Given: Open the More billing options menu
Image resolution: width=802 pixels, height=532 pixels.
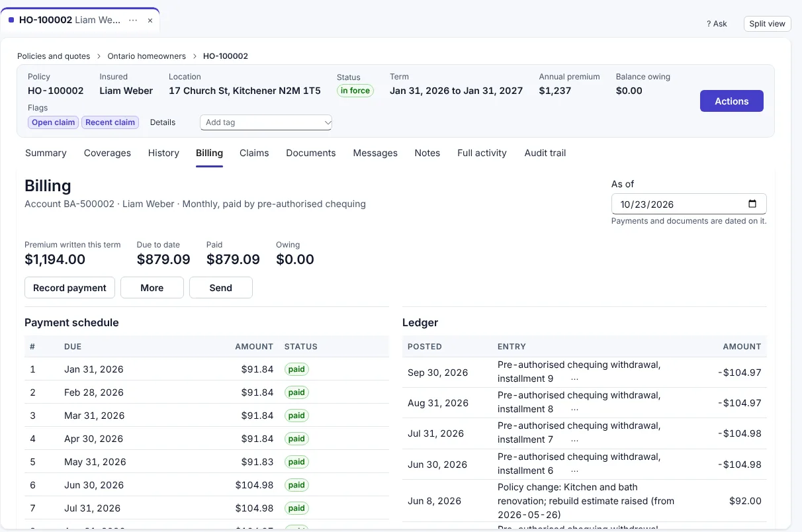Looking at the screenshot, I should [x=152, y=288].
